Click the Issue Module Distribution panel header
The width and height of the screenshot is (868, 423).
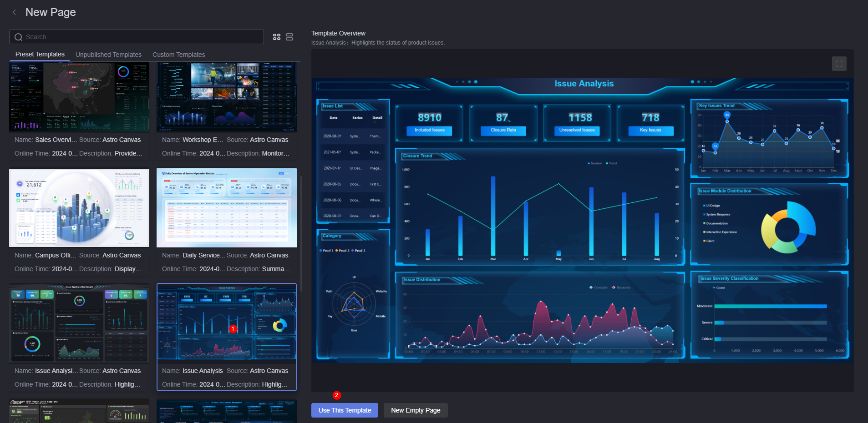pyautogui.click(x=725, y=191)
